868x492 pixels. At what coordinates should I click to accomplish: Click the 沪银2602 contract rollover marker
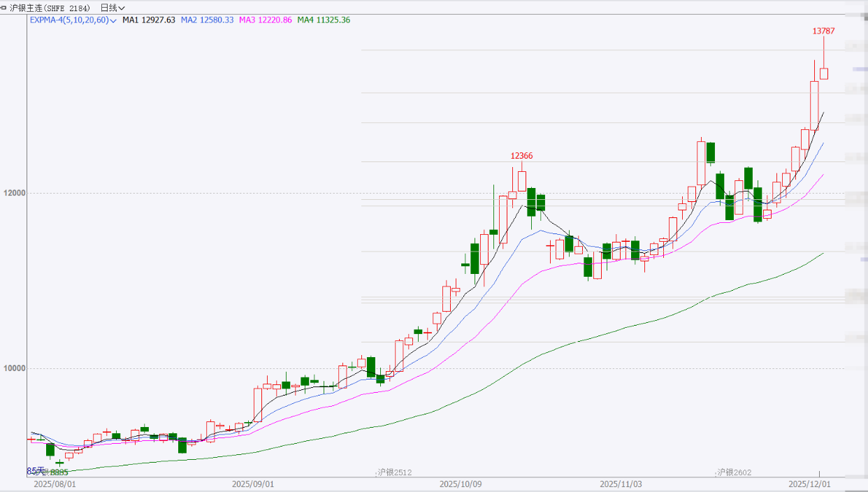click(734, 472)
